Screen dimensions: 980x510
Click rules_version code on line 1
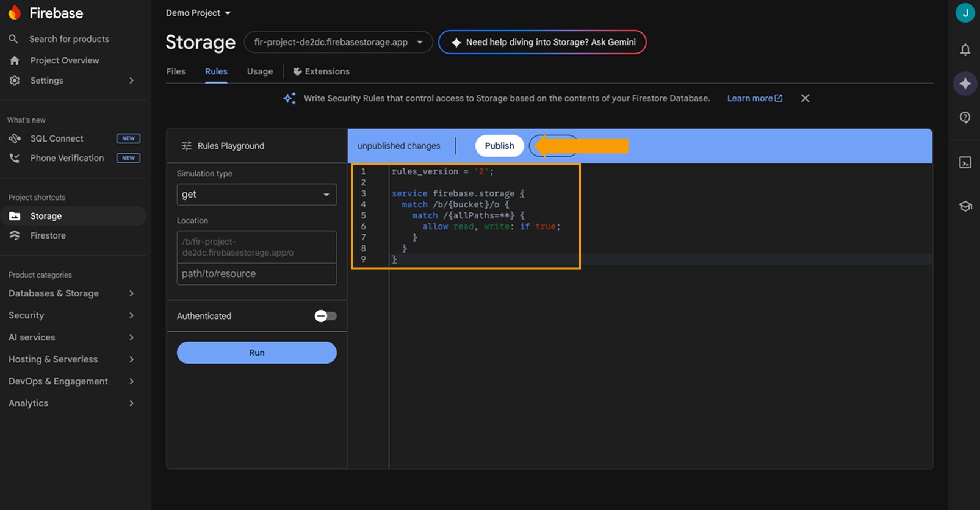coord(442,171)
